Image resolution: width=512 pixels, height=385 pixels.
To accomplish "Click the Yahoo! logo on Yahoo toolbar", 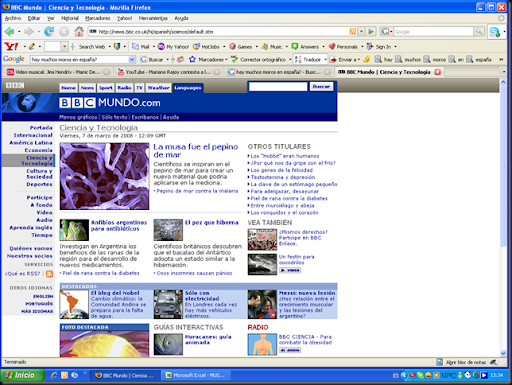I will pos(11,46).
